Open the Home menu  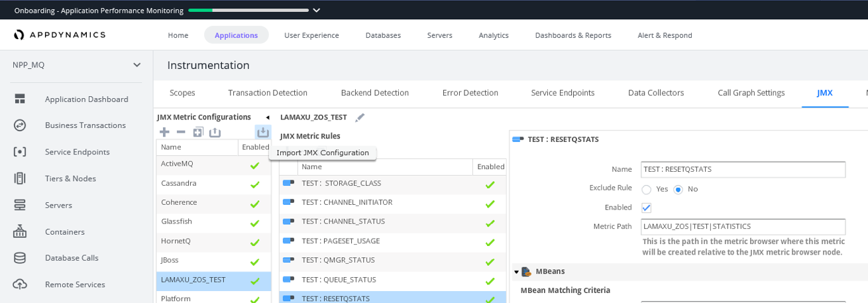[x=178, y=35]
